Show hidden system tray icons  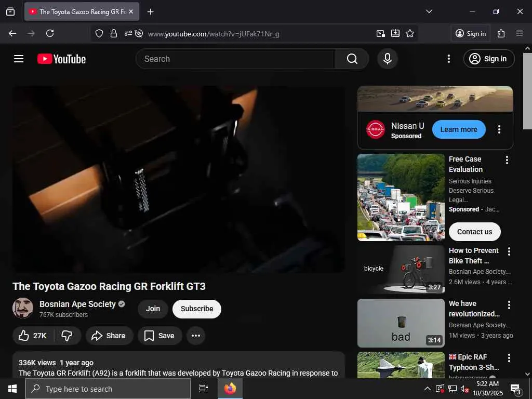click(428, 389)
